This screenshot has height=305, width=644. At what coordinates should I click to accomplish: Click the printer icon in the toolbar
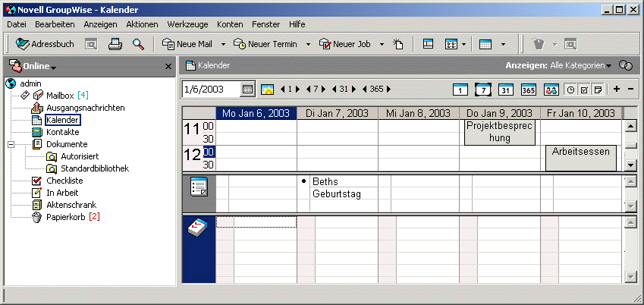(115, 44)
